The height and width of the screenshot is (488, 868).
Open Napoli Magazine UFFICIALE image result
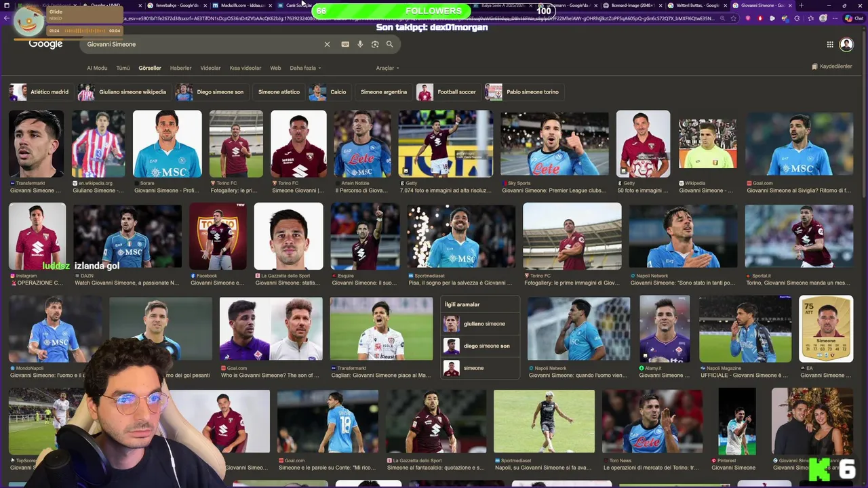745,329
